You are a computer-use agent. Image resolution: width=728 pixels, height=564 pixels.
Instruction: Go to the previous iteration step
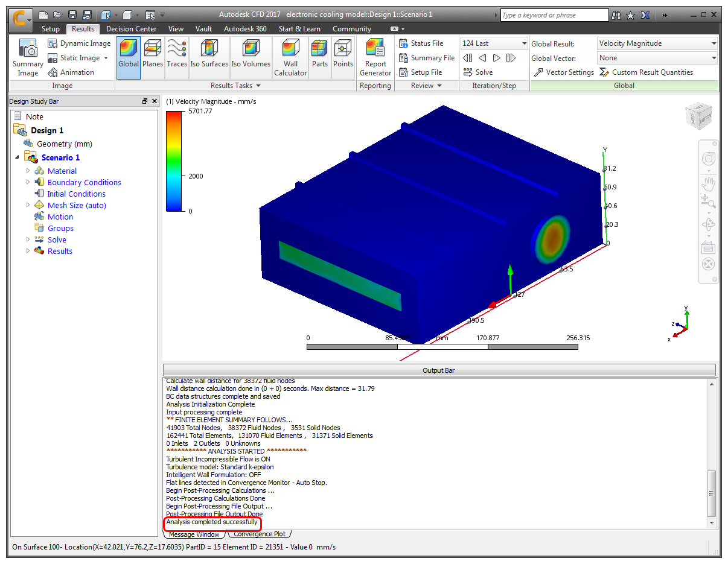[x=482, y=58]
